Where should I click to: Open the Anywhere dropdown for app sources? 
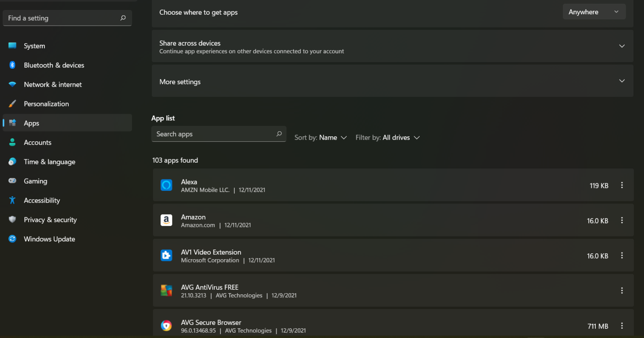594,12
